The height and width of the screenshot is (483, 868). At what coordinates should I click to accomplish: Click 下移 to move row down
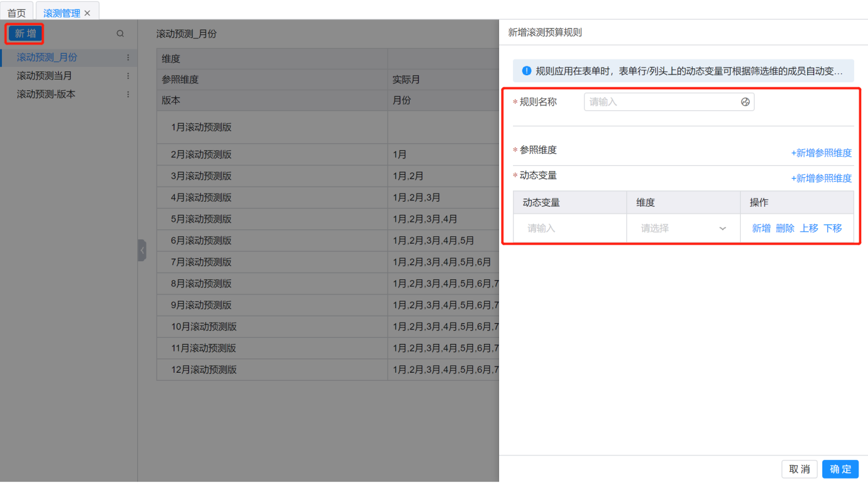[x=832, y=229]
